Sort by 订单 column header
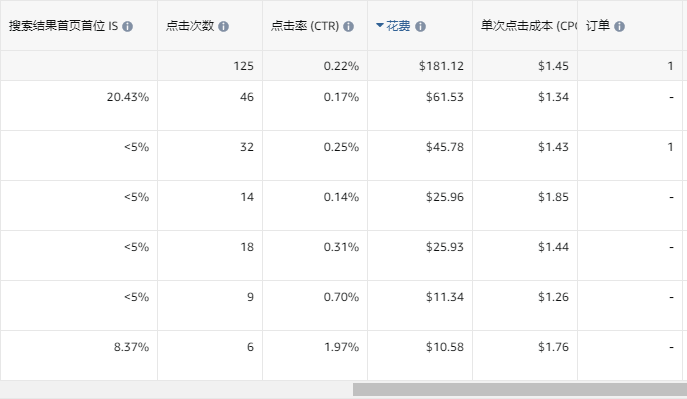687x399 pixels. coord(598,26)
